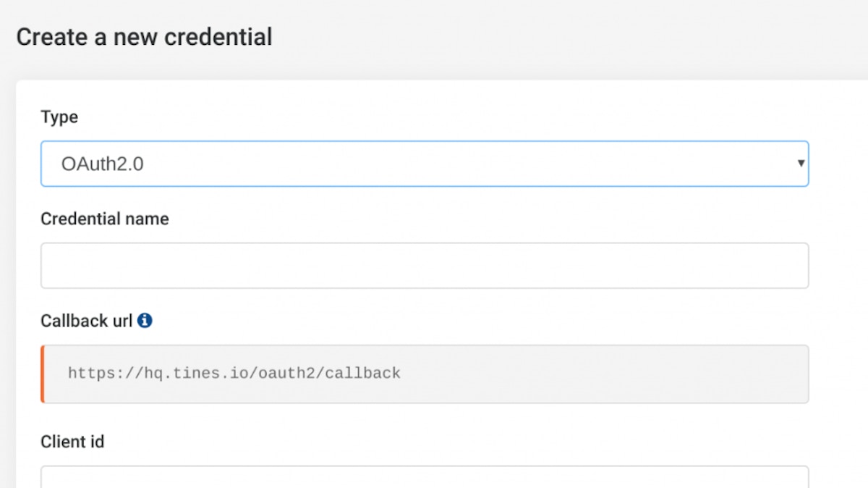Click the info icon beside Callback url

click(x=145, y=321)
